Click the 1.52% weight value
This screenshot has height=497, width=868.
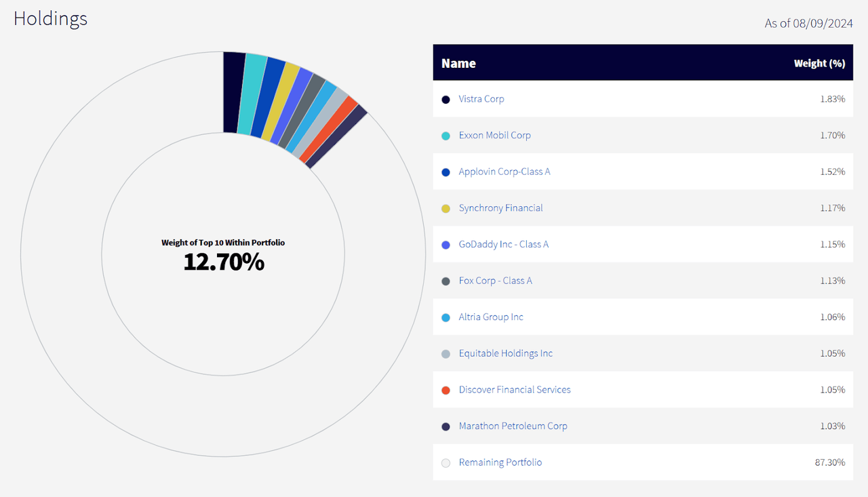tap(832, 172)
